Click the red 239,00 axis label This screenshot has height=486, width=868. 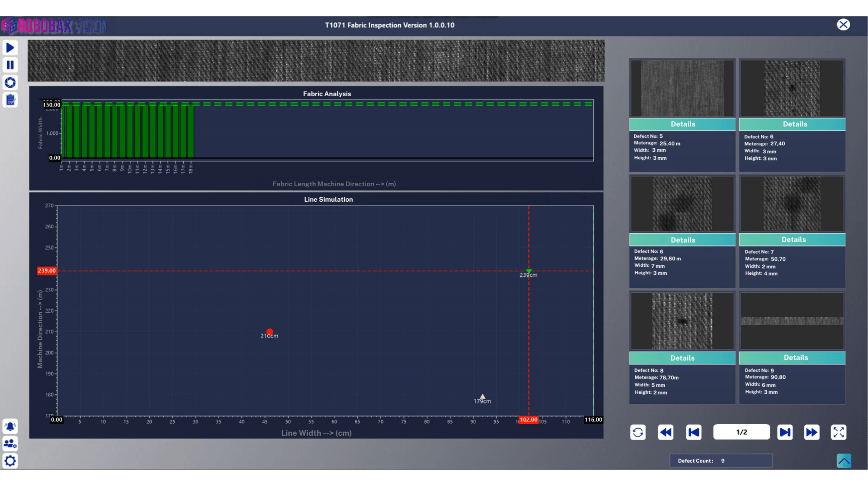click(x=47, y=271)
